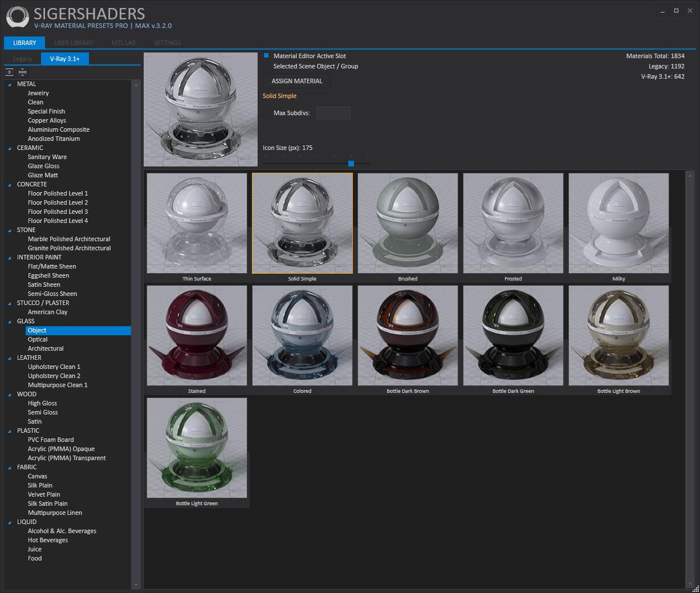This screenshot has height=593, width=700.
Task: Select the Thin Surface glass thumbnail
Action: point(197,223)
